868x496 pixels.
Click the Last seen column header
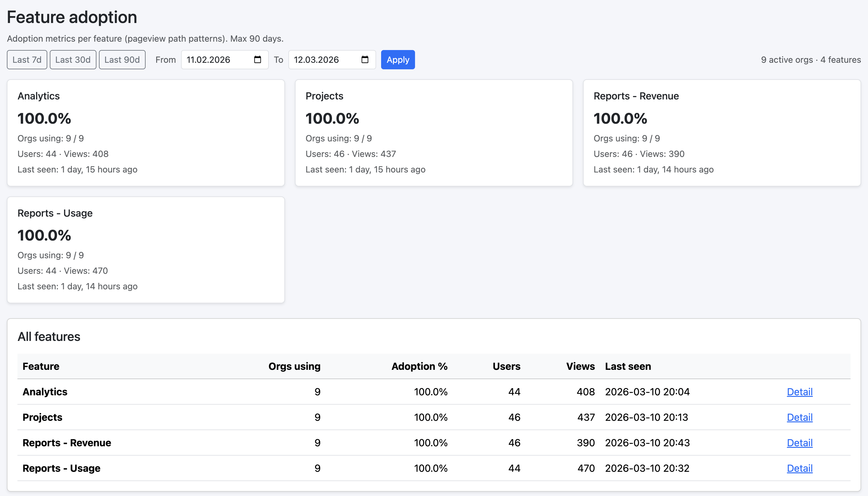coord(628,366)
